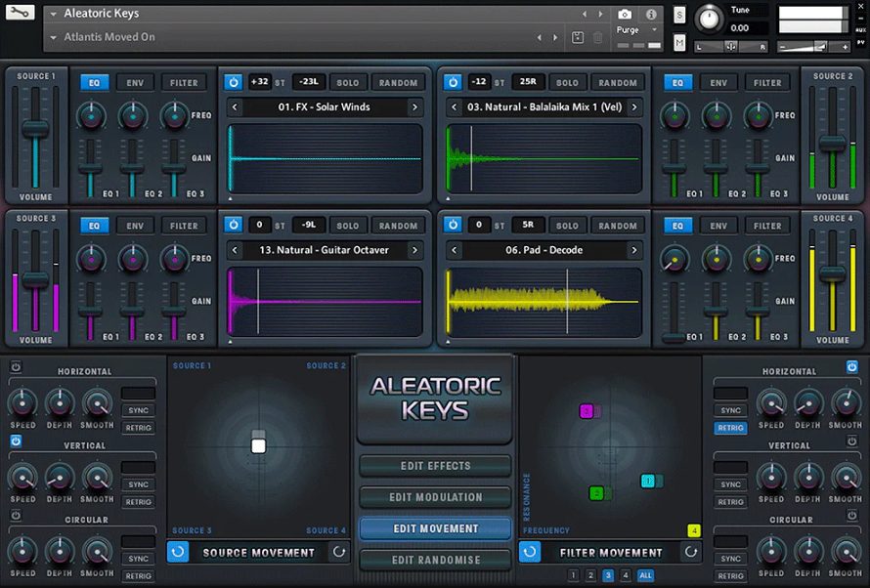Go to the previous Atlantis Moved On snapshot
The width and height of the screenshot is (870, 588).
pyautogui.click(x=539, y=38)
